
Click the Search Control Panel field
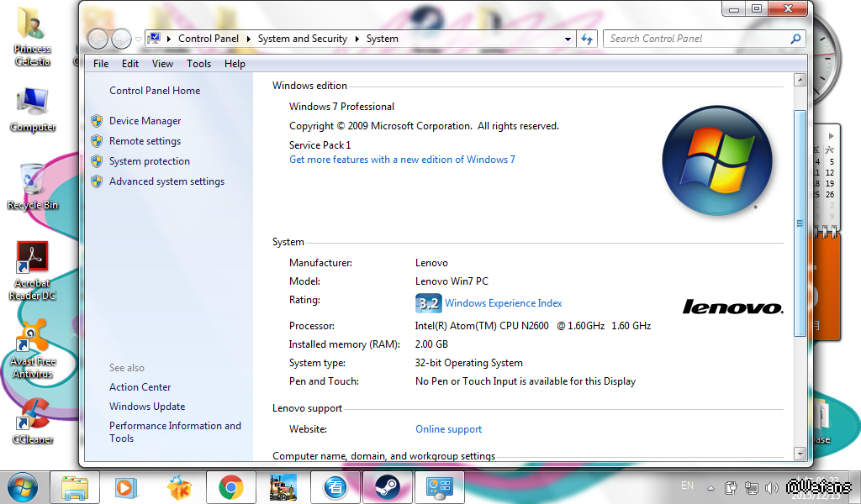point(695,39)
